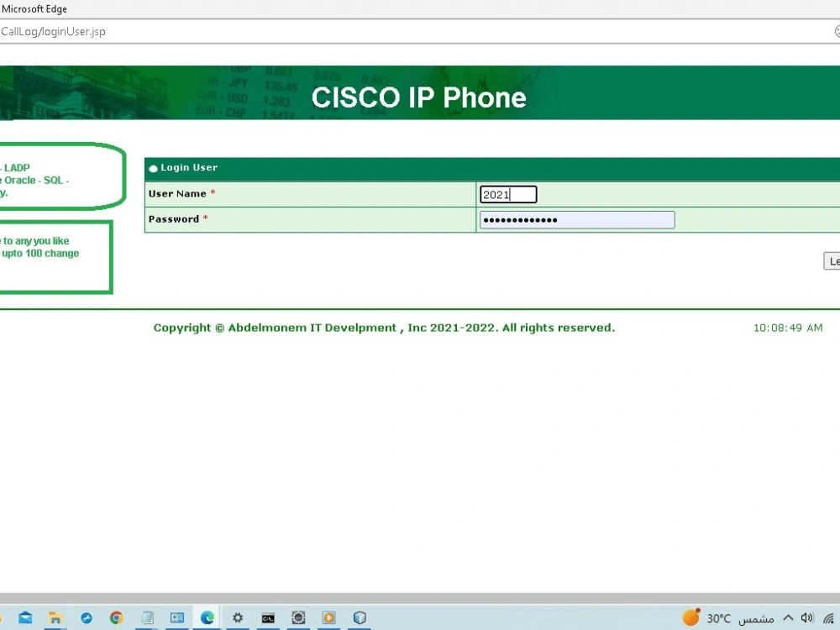Launch the blue wrench tool taskbar icon

pyautogui.click(x=87, y=617)
